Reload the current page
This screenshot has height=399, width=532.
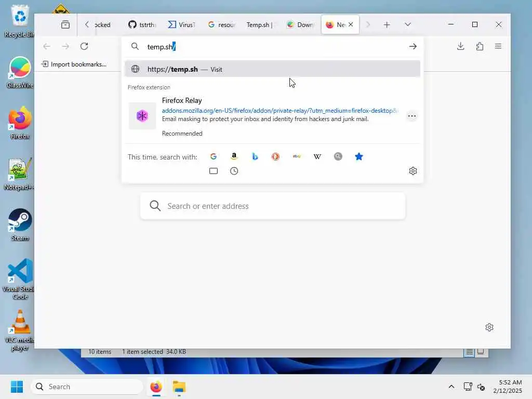click(84, 46)
